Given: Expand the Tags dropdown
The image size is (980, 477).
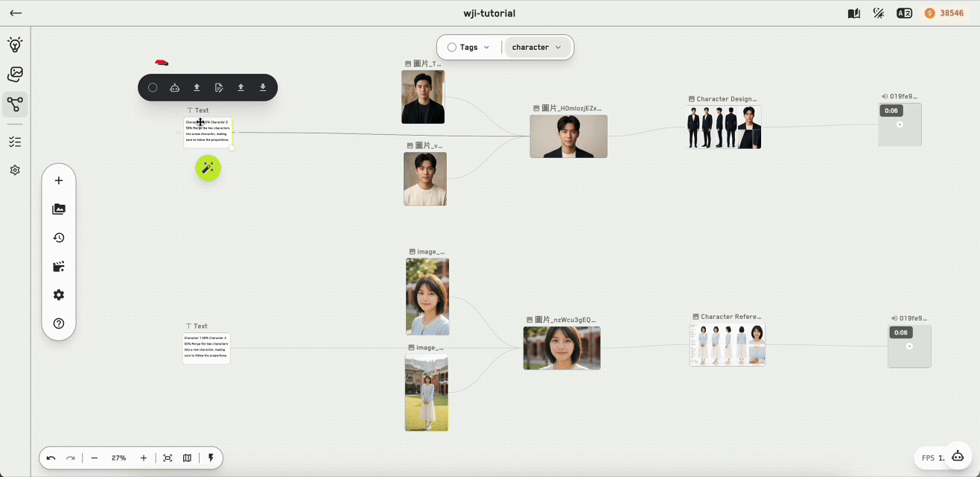Looking at the screenshot, I should click(468, 47).
